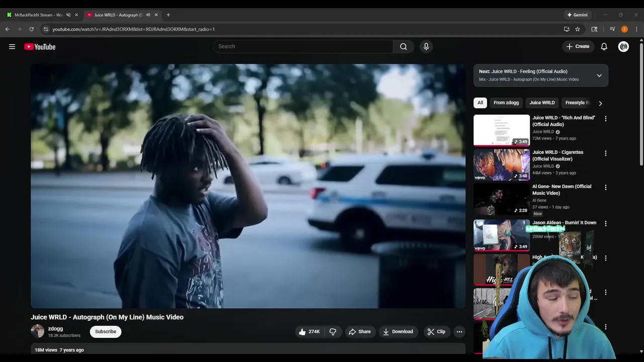Screen dimensions: 644x362
Task: Open Al Gene New Dawn thumbnail
Action: click(x=502, y=199)
